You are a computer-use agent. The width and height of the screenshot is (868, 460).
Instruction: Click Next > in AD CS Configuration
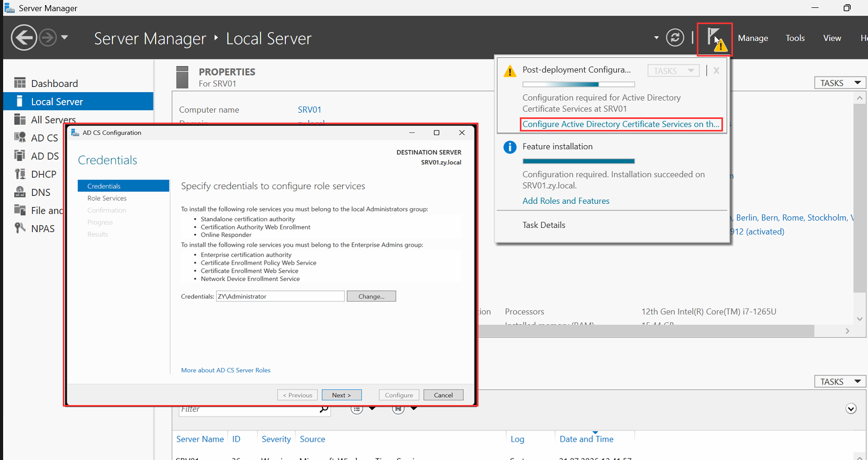341,395
